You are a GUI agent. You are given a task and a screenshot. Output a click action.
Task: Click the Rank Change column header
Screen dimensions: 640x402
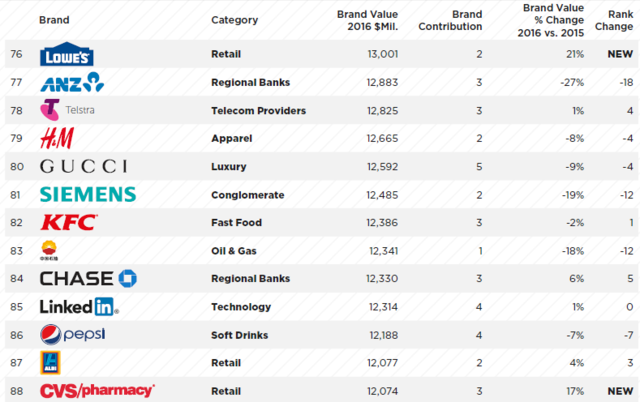point(614,20)
